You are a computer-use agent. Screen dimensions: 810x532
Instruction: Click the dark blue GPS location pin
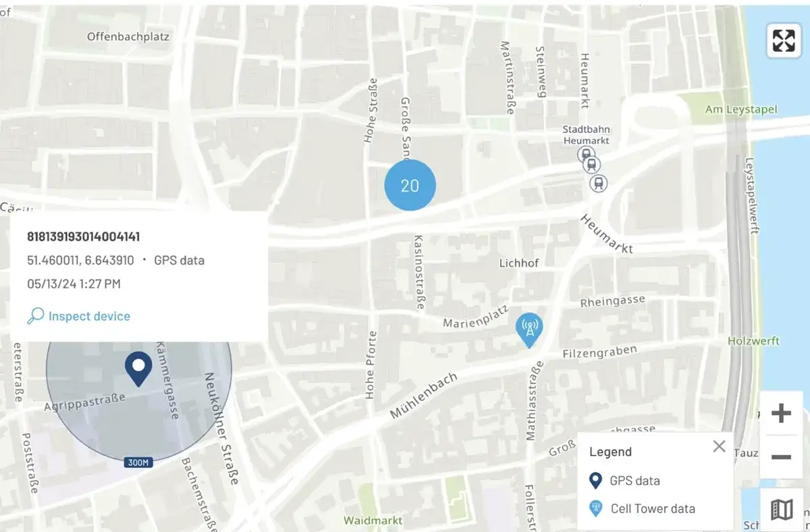point(138,369)
